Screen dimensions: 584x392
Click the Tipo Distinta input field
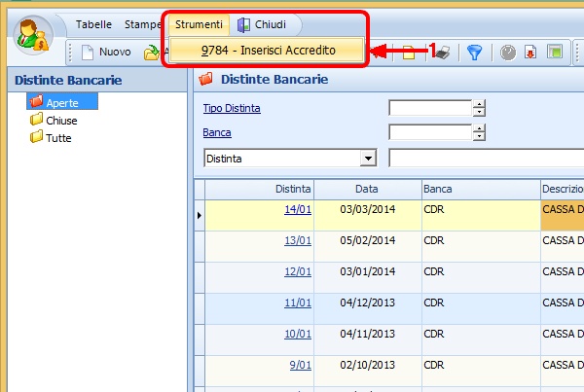click(429, 108)
